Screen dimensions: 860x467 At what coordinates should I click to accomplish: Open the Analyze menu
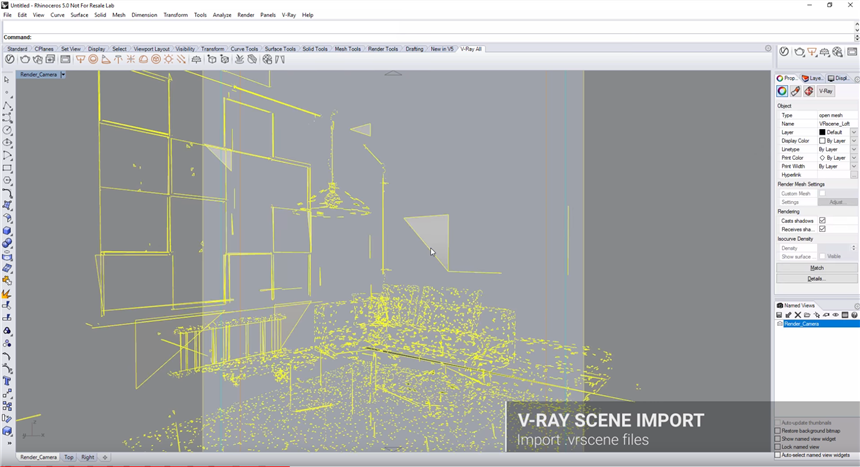(222, 15)
